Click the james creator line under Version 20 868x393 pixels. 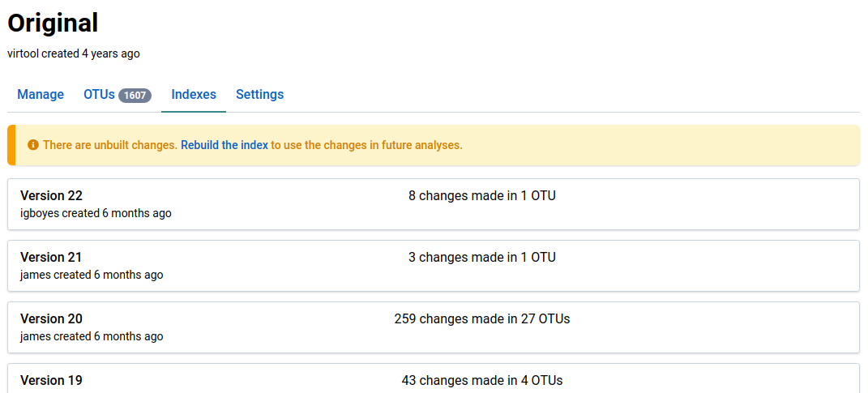[92, 336]
